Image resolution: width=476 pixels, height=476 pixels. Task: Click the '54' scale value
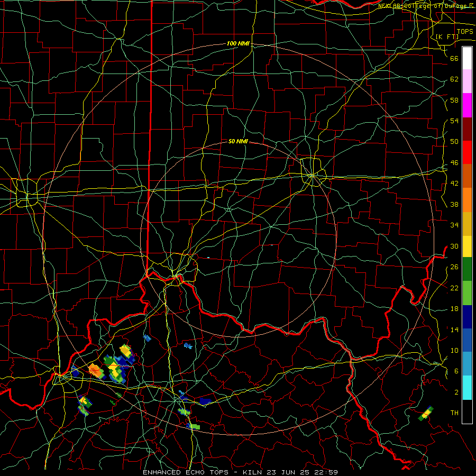point(454,121)
